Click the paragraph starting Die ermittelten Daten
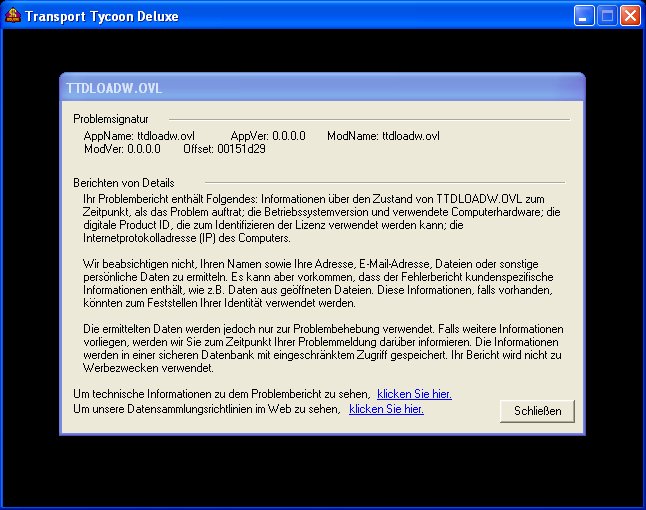This screenshot has width=646, height=510. pos(323,349)
